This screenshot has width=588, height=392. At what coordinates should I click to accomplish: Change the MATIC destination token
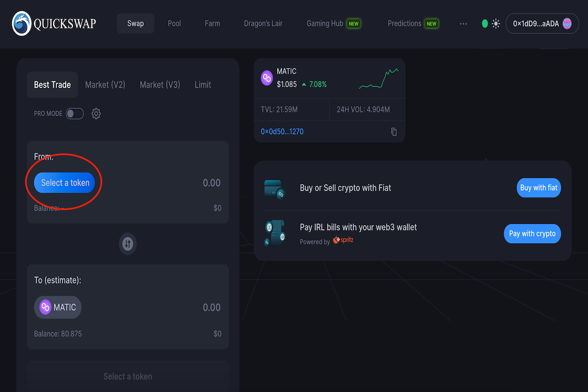click(x=58, y=307)
